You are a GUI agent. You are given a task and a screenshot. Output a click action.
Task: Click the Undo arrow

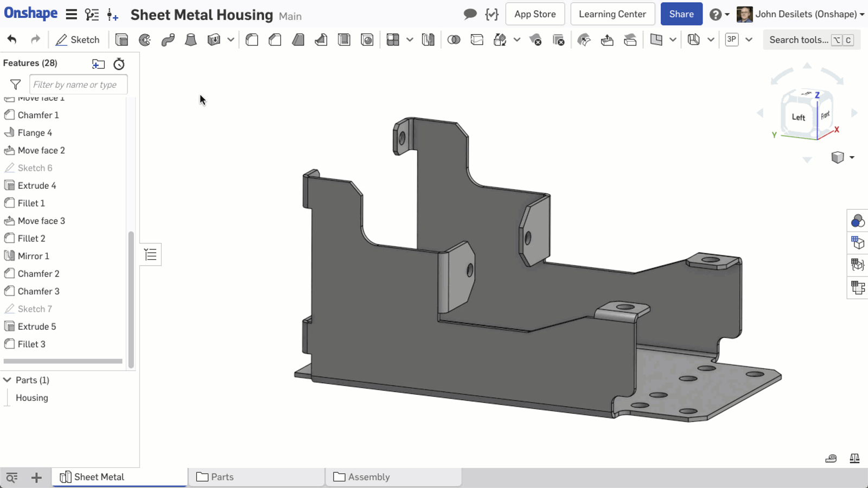[12, 40]
